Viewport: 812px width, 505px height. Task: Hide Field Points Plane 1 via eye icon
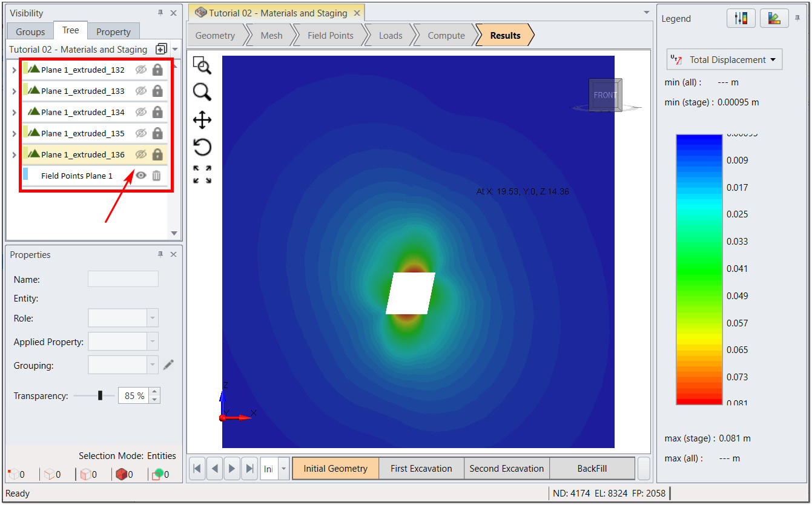point(141,176)
